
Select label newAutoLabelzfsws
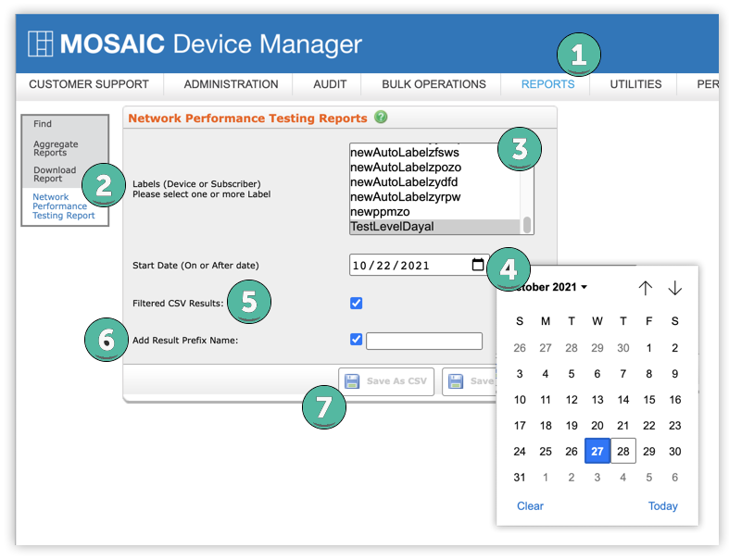(434, 153)
